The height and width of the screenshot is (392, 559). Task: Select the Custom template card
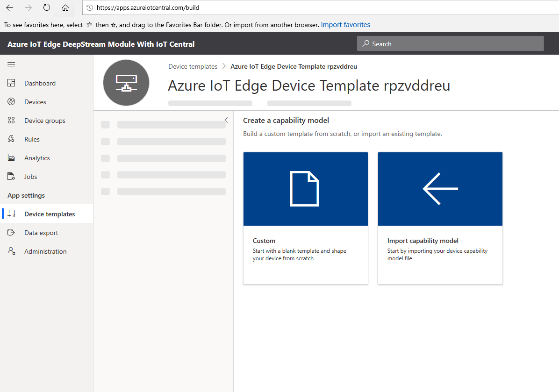[x=306, y=218]
